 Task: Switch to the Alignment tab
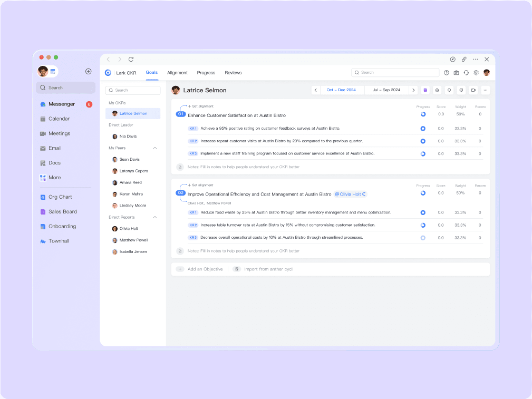pos(177,73)
